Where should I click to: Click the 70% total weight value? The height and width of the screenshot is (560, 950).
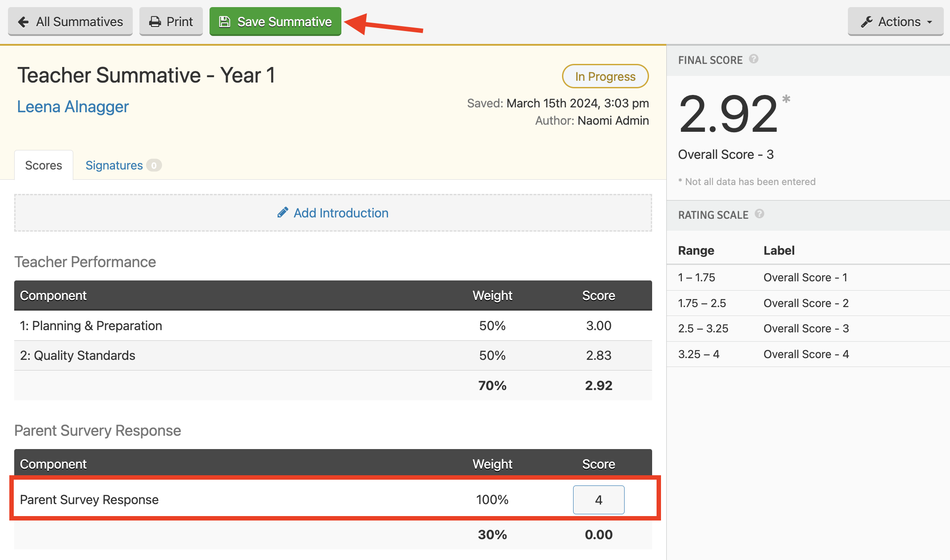pos(492,385)
